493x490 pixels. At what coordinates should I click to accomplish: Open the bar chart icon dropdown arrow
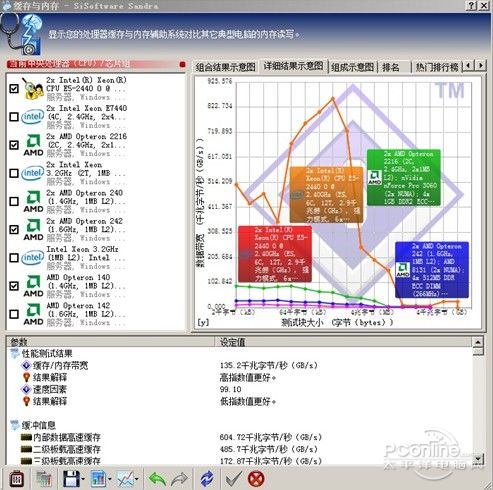coord(110,480)
